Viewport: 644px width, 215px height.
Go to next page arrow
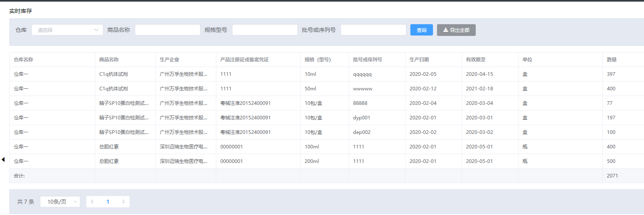(x=123, y=202)
